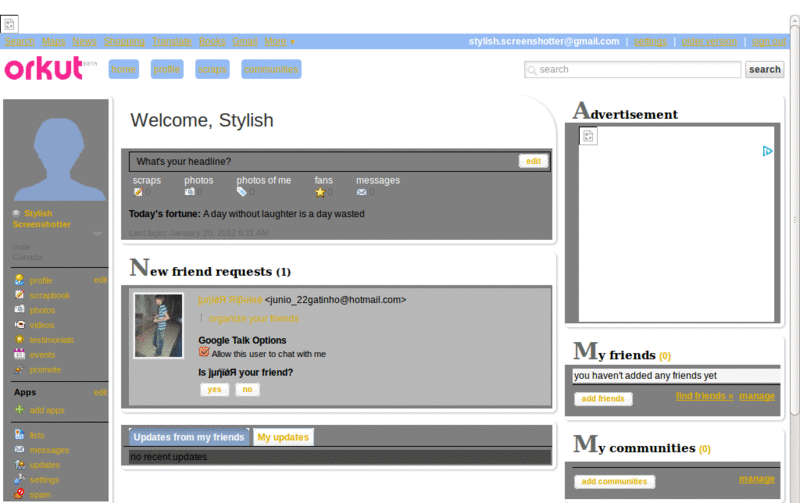Click the friend requester's photo thumbnail
This screenshot has width=800, height=503.
tap(158, 325)
